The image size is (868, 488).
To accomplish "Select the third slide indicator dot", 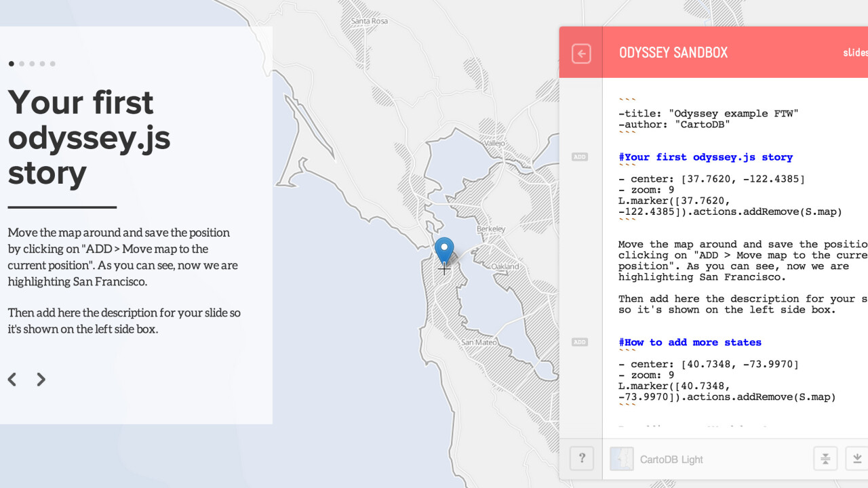I will (32, 64).
